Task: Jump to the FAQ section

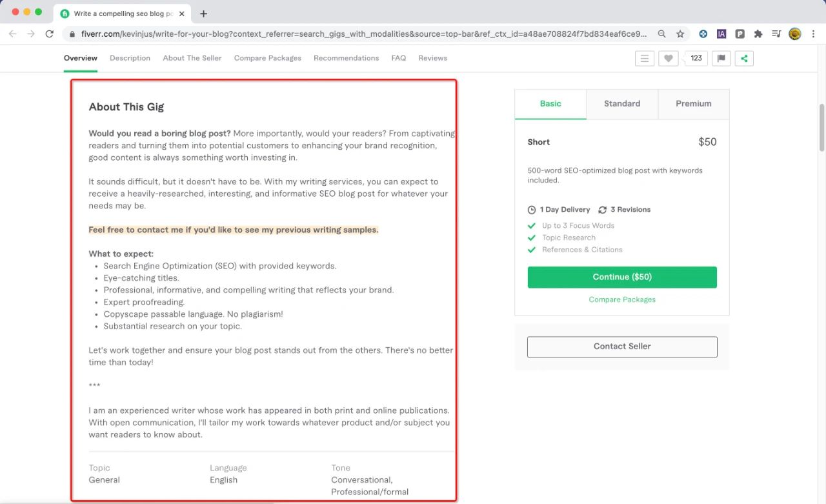Action: 399,58
